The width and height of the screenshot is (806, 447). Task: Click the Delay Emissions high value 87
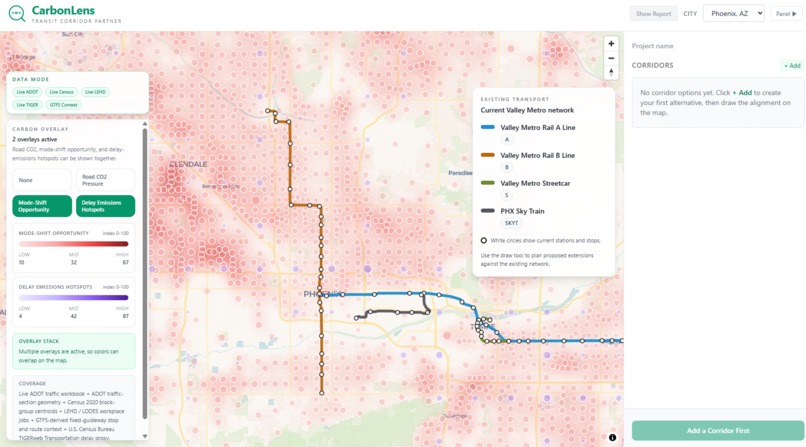click(125, 316)
